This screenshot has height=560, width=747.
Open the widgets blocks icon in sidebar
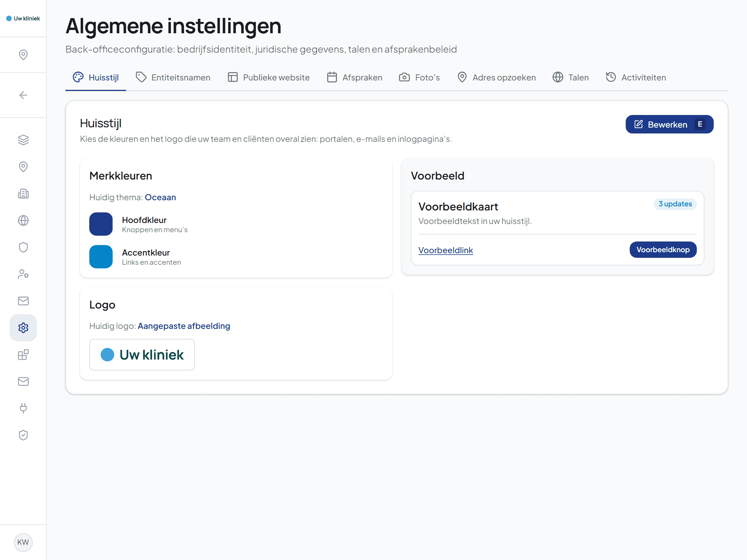point(23,355)
